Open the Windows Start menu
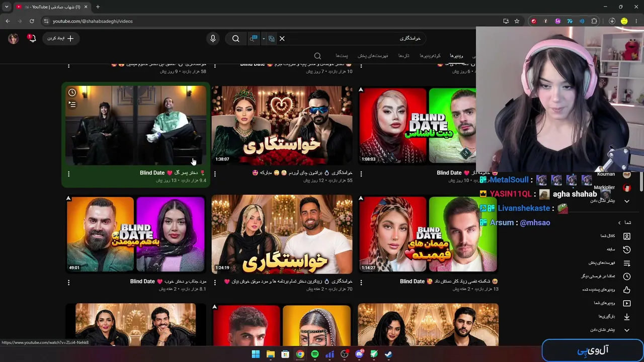Screen dimensions: 644x362 [x=256, y=354]
